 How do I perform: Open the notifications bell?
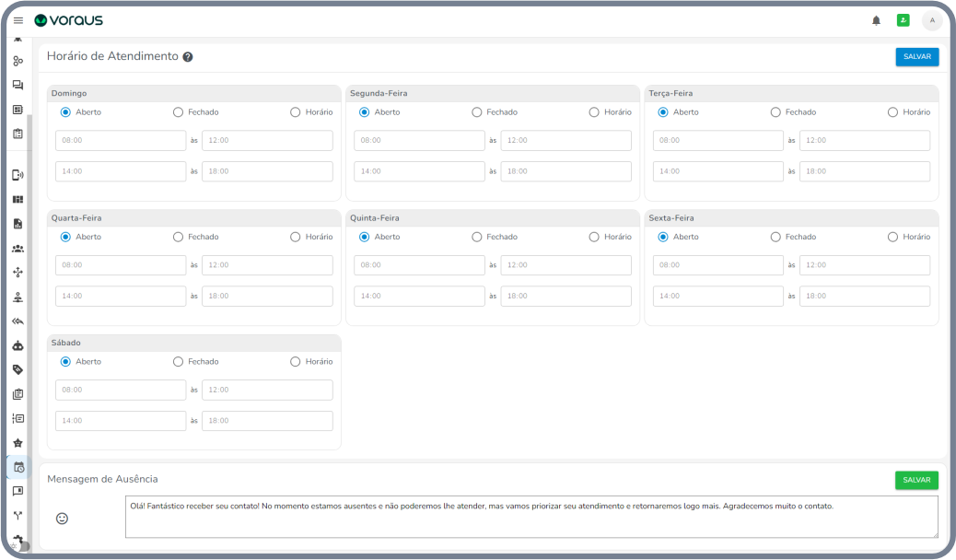(x=876, y=20)
